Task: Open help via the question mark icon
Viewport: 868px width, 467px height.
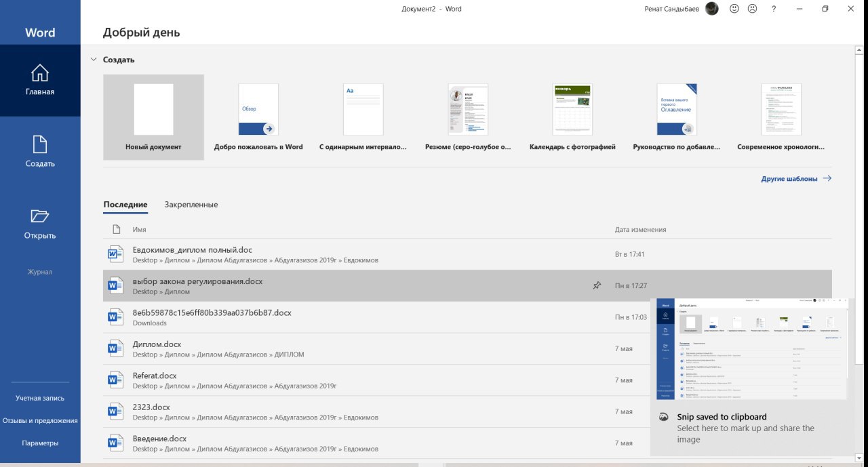Action: (x=774, y=9)
